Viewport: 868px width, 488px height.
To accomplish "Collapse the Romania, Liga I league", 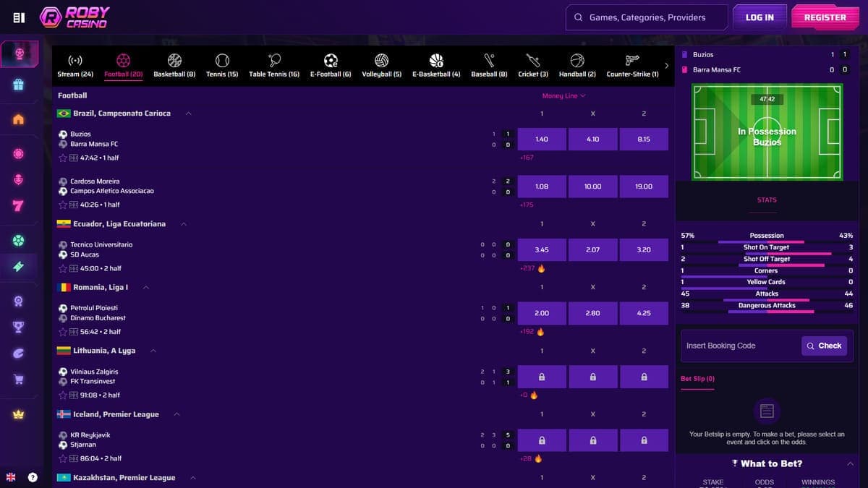I will (146, 288).
